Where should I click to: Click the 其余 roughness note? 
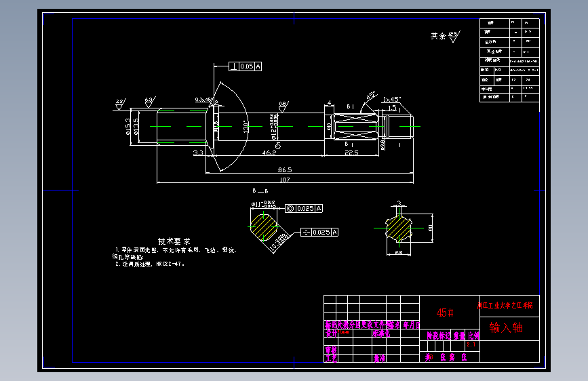445,36
